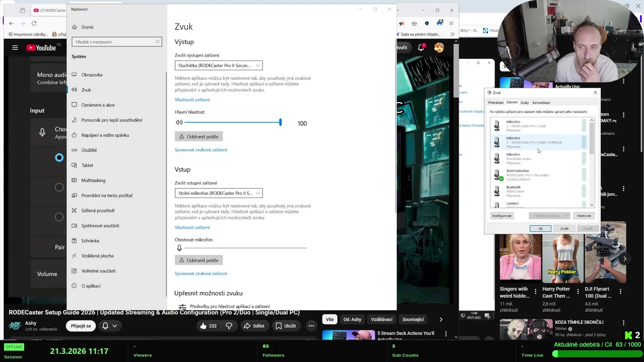The height and width of the screenshot is (362, 644).
Task: Expand the Nastavit výchozí dropdown arrow
Action: click(568, 216)
